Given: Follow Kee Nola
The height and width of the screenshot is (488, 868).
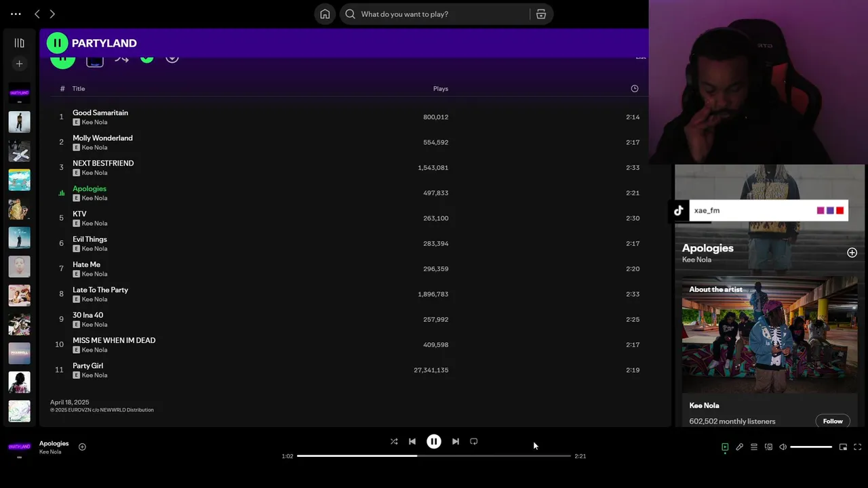Looking at the screenshot, I should pos(833,422).
